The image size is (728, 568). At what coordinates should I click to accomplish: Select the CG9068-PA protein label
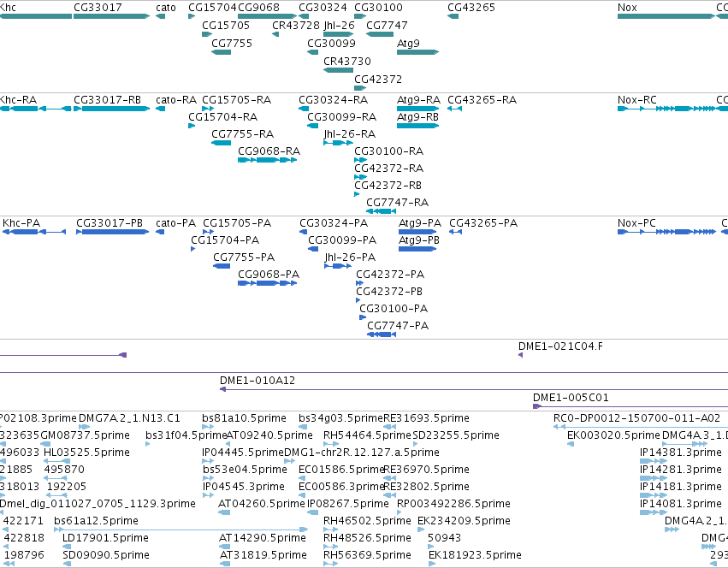pos(269,274)
